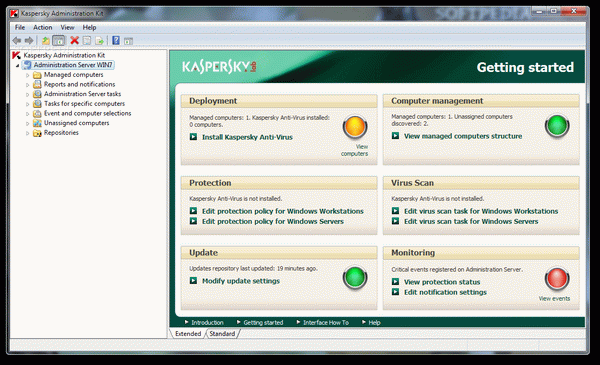Click the Administration Server WIN7 icon

pos(27,65)
